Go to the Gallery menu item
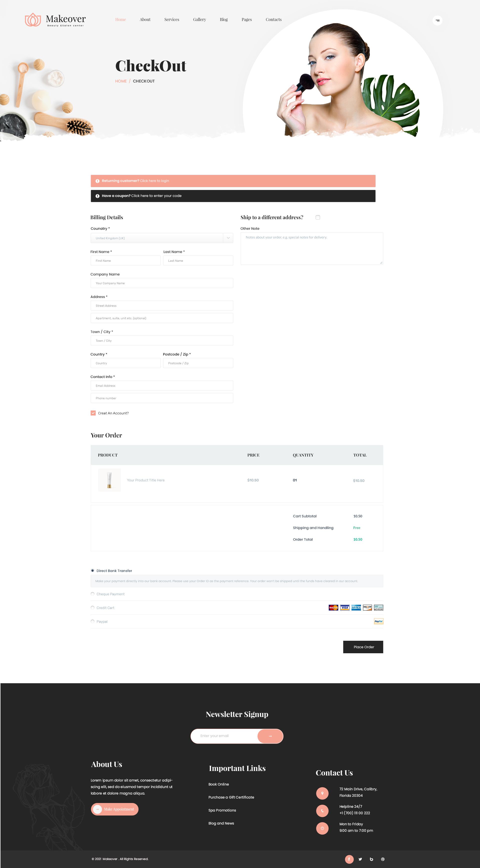The width and height of the screenshot is (480, 868). [x=199, y=19]
